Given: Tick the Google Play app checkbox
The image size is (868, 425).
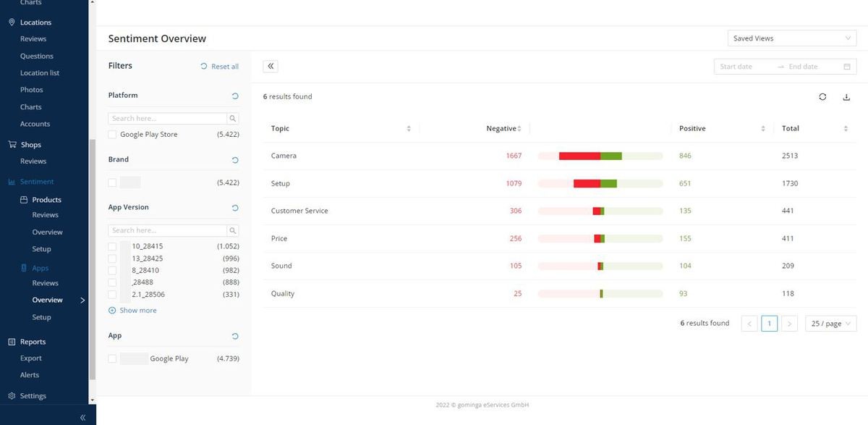Looking at the screenshot, I should [112, 358].
